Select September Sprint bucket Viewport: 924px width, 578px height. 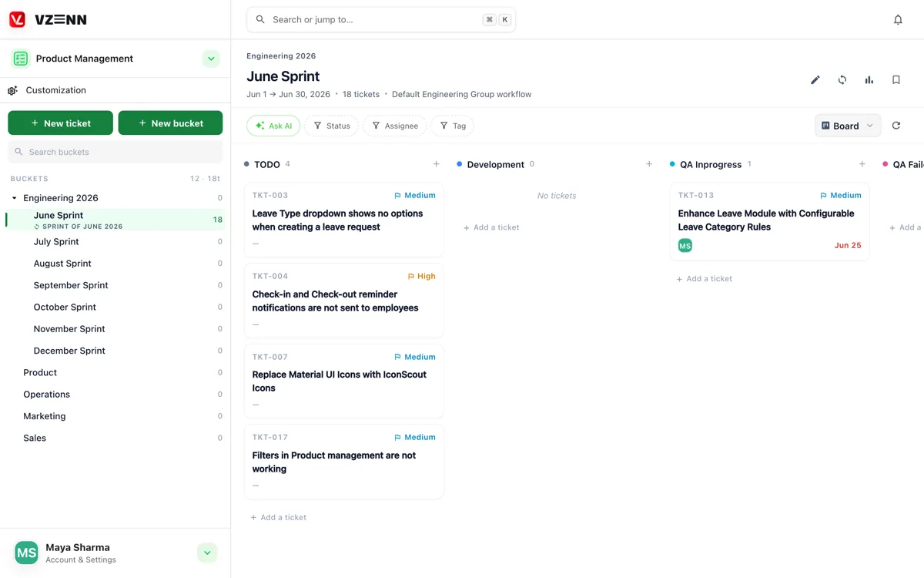pyautogui.click(x=115, y=285)
